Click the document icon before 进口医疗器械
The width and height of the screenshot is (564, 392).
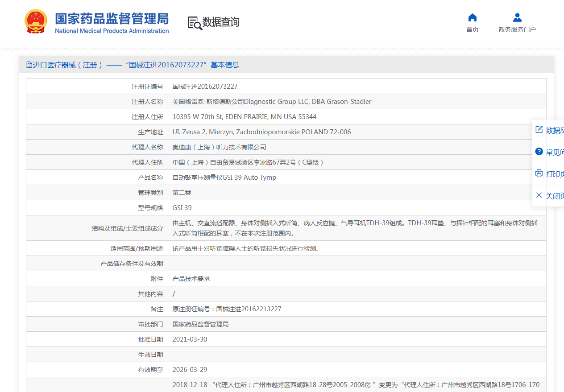(x=29, y=65)
